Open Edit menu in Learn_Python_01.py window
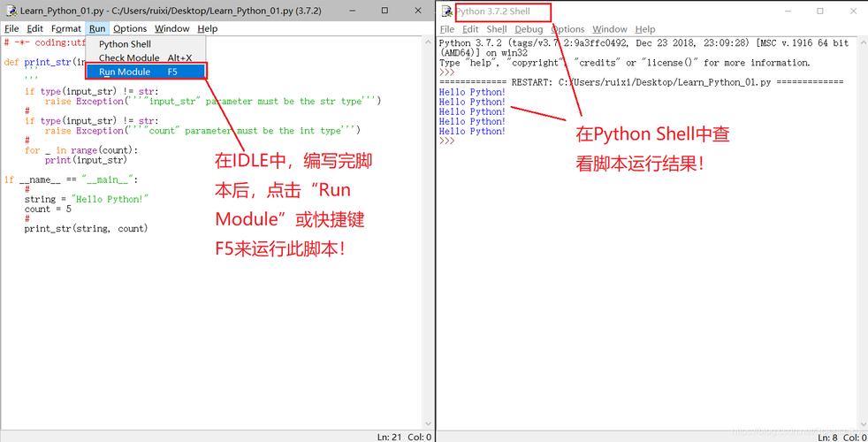The width and height of the screenshot is (868, 442). click(34, 29)
